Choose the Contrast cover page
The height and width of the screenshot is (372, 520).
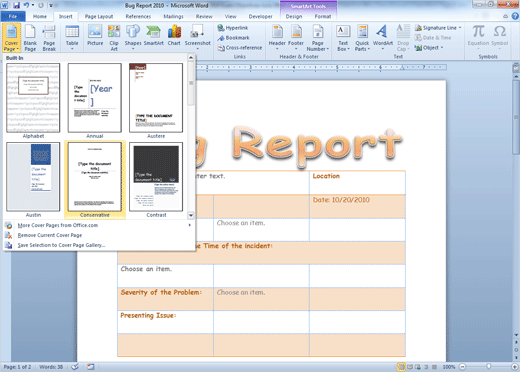tap(156, 180)
